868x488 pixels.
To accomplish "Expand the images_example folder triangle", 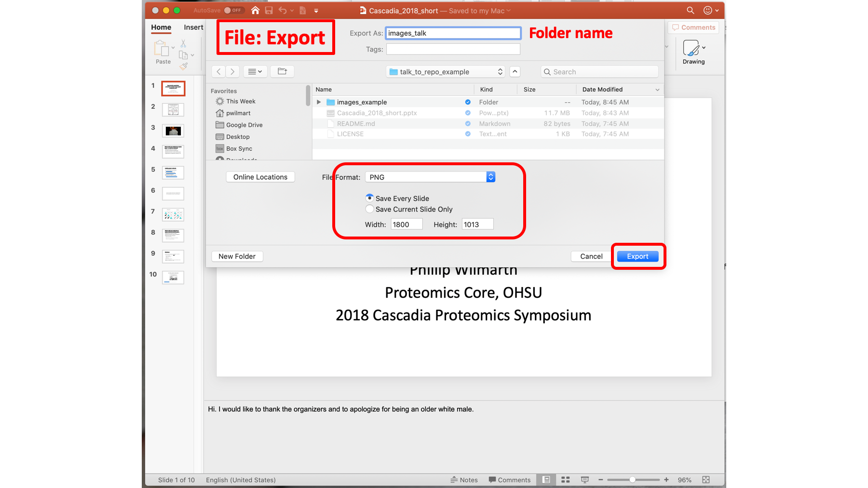I will click(x=319, y=102).
